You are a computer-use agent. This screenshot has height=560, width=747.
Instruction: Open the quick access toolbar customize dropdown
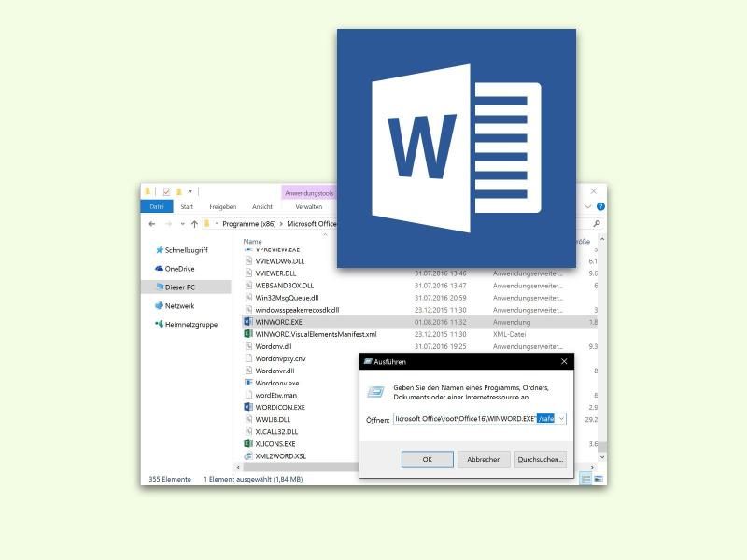click(190, 192)
